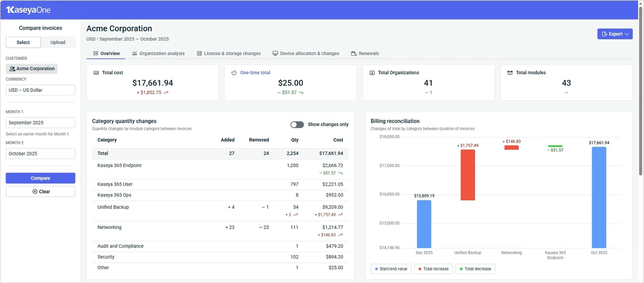
Task: Switch to License & storage changes tab
Action: click(x=228, y=54)
